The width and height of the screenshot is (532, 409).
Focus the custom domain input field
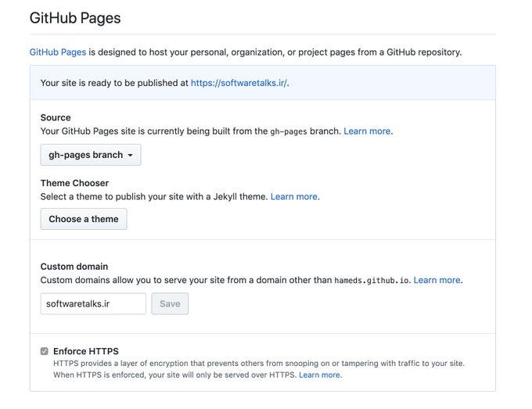93,303
